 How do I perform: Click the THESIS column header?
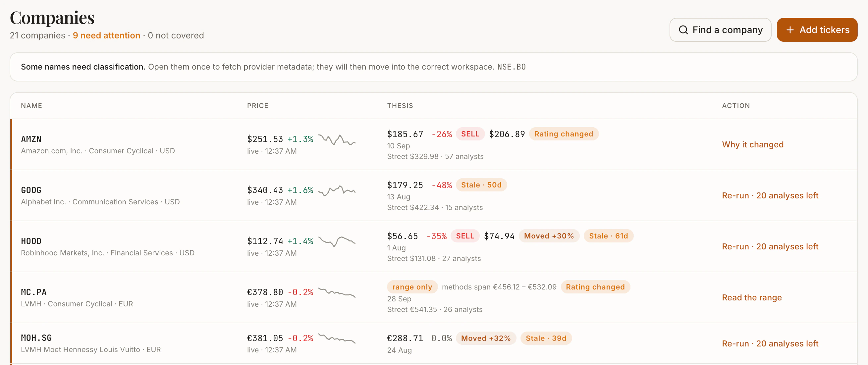coord(400,105)
